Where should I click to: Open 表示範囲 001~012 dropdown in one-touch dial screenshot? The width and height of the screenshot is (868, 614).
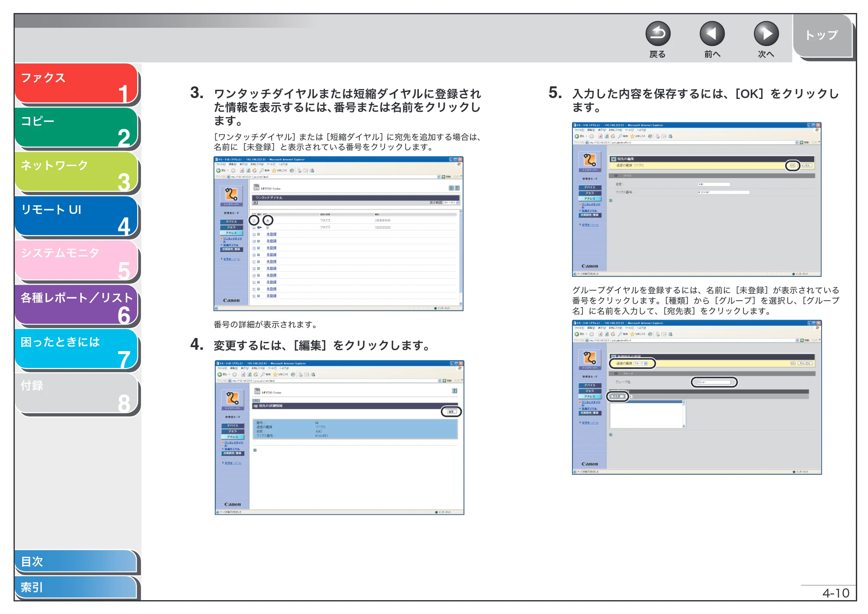point(451,203)
